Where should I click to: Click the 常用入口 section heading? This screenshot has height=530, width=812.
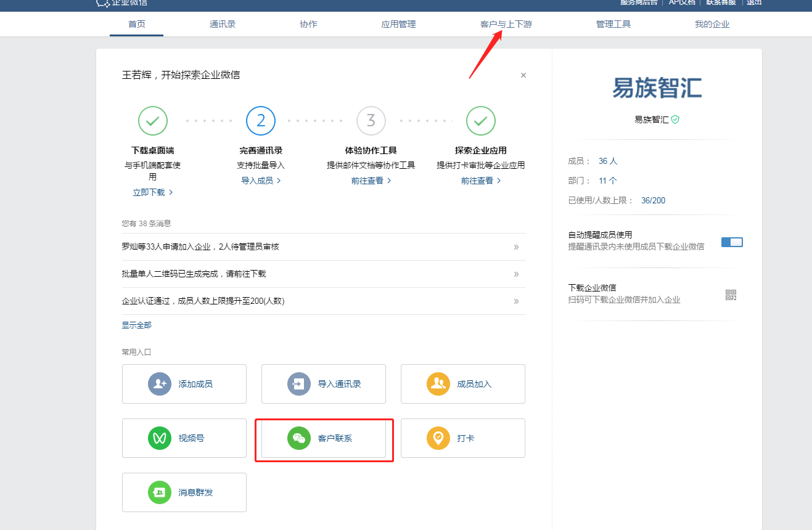point(136,353)
